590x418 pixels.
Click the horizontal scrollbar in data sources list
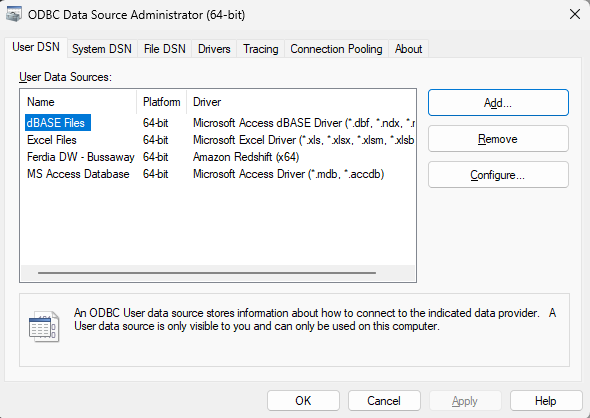[x=207, y=273]
